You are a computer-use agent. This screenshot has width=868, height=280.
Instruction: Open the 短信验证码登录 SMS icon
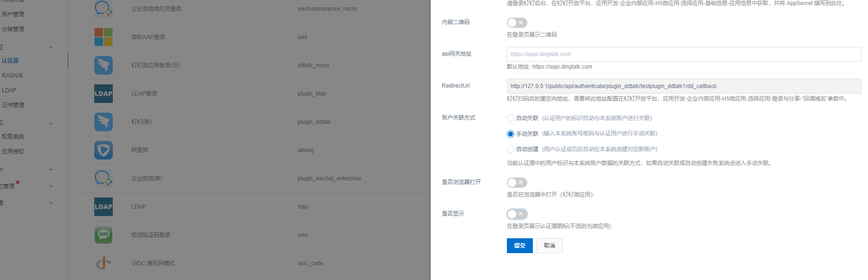(x=104, y=235)
